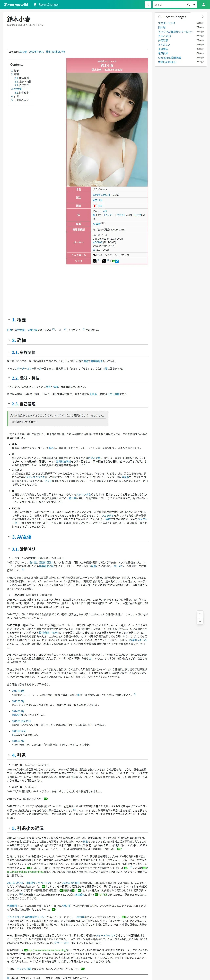
Task: Click the arrow go-to-page button beside search
Action: (x=194, y=5)
